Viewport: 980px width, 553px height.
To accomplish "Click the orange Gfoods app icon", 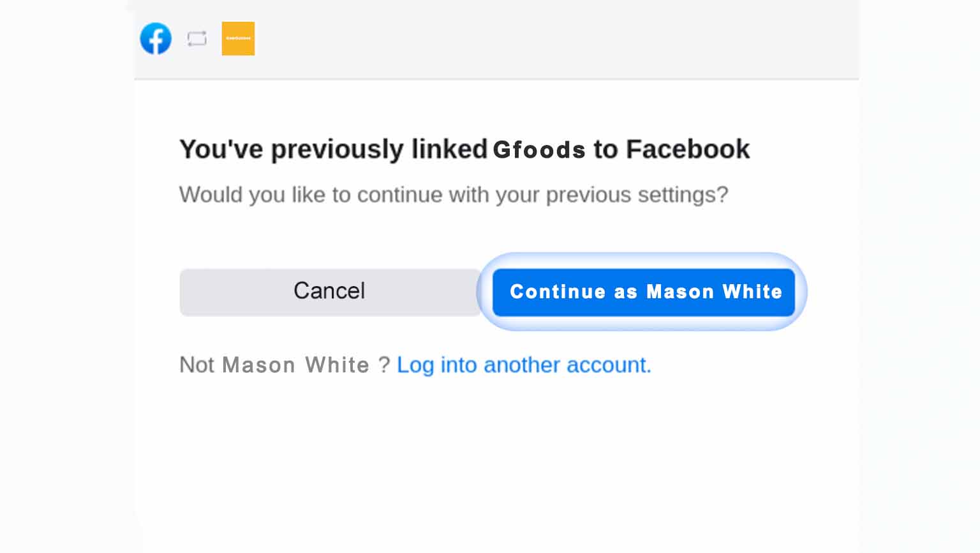I will click(238, 38).
